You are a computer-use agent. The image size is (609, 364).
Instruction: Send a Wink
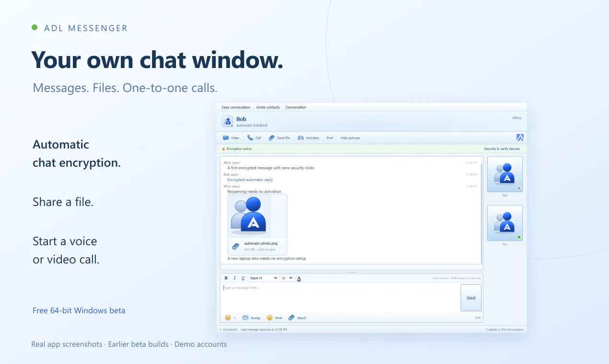coord(274,318)
